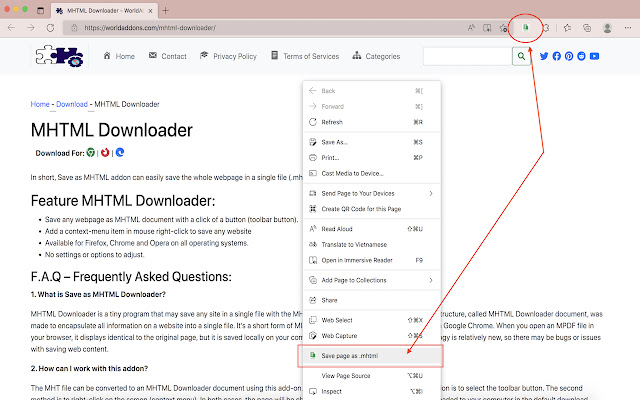This screenshot has width=640, height=400.
Task: Open a new tab with plus button
Action: click(x=165, y=11)
